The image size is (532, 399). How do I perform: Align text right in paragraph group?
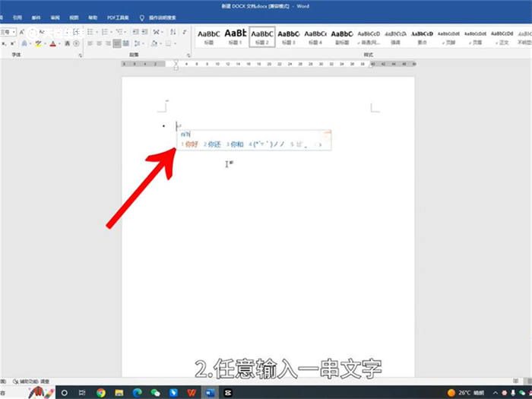click(x=108, y=43)
